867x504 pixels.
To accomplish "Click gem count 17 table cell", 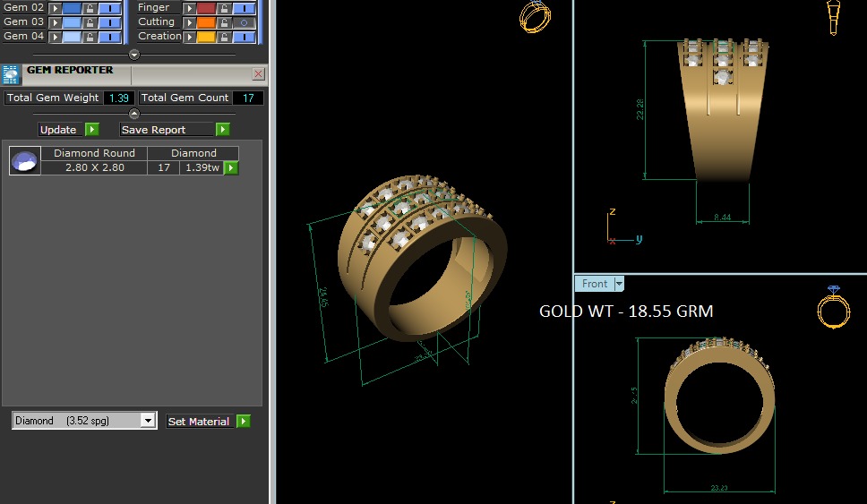I will (x=164, y=167).
